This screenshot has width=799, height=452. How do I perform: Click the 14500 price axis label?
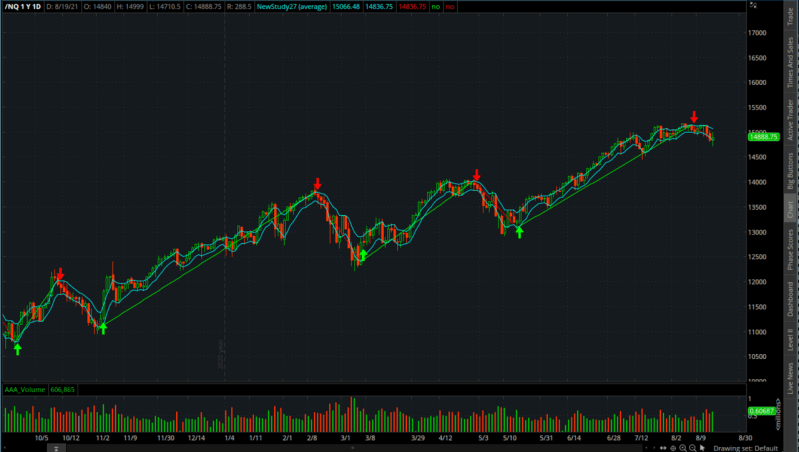coord(757,157)
